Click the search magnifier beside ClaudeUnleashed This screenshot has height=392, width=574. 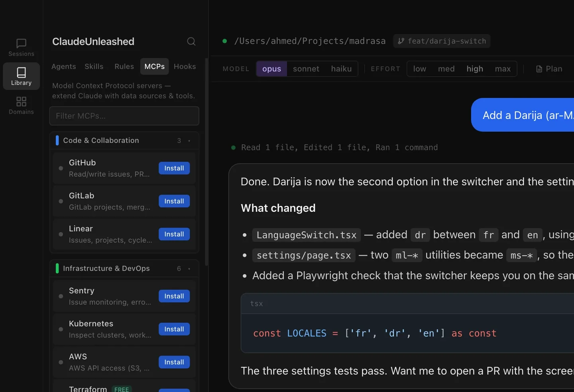tap(191, 41)
